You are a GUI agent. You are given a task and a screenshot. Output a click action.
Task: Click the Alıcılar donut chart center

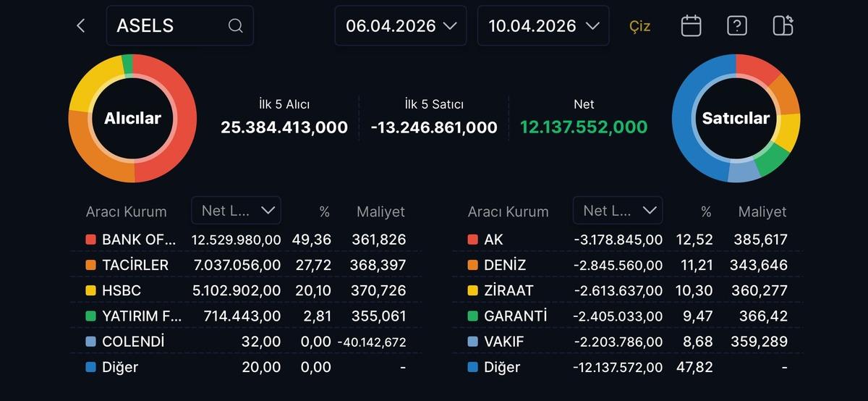(132, 119)
